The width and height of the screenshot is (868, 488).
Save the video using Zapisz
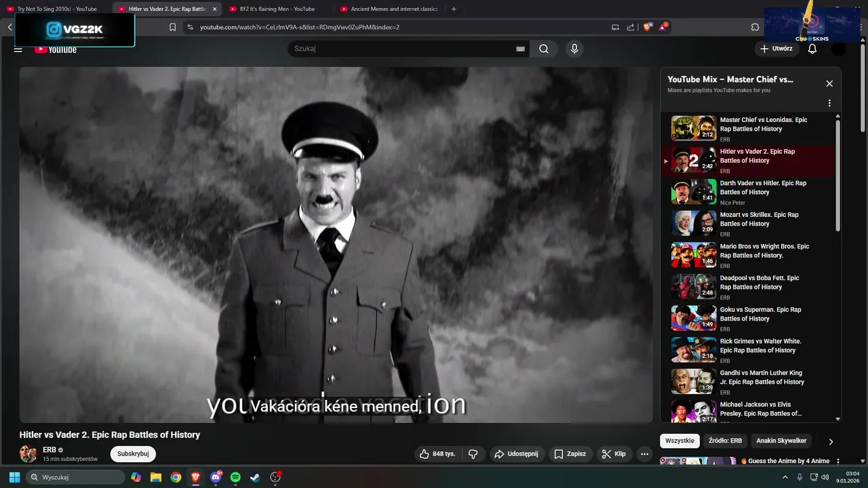click(570, 453)
